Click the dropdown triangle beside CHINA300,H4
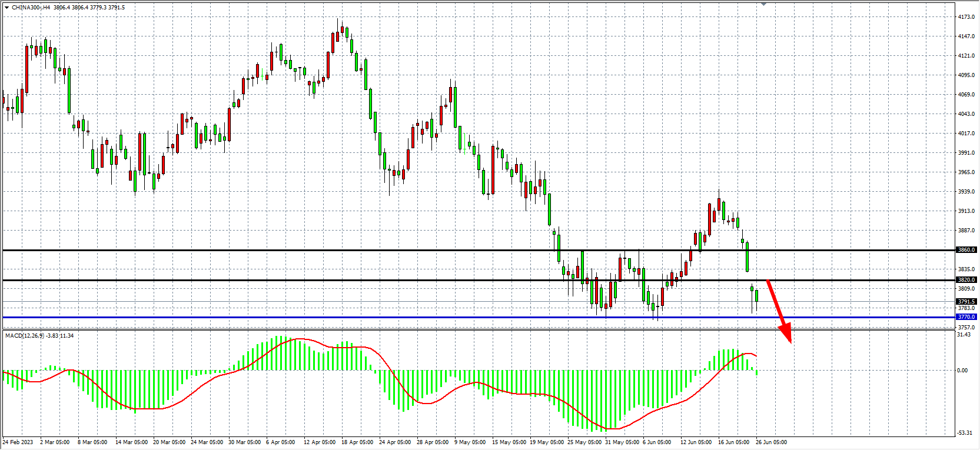This screenshot has height=450, width=980. [x=6, y=8]
